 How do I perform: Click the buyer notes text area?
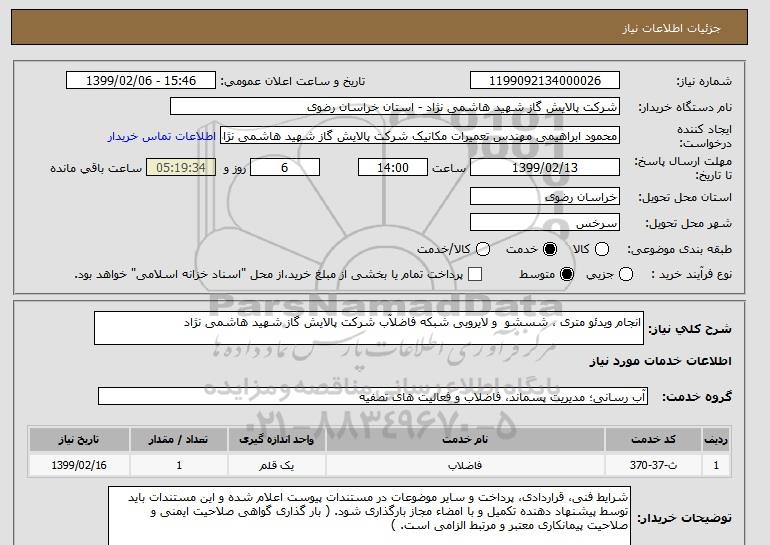[x=369, y=516]
